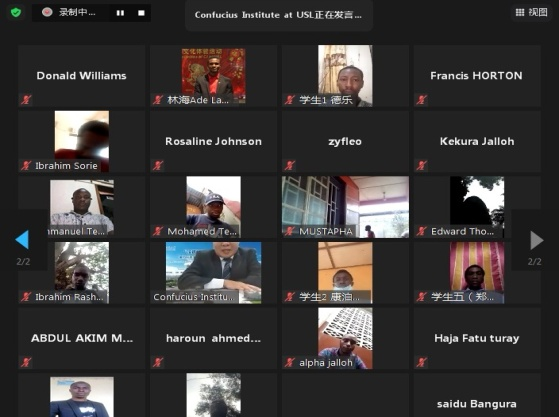Click the muted mic icon on Ibrahim Rash...
The height and width of the screenshot is (417, 559).
point(26,297)
